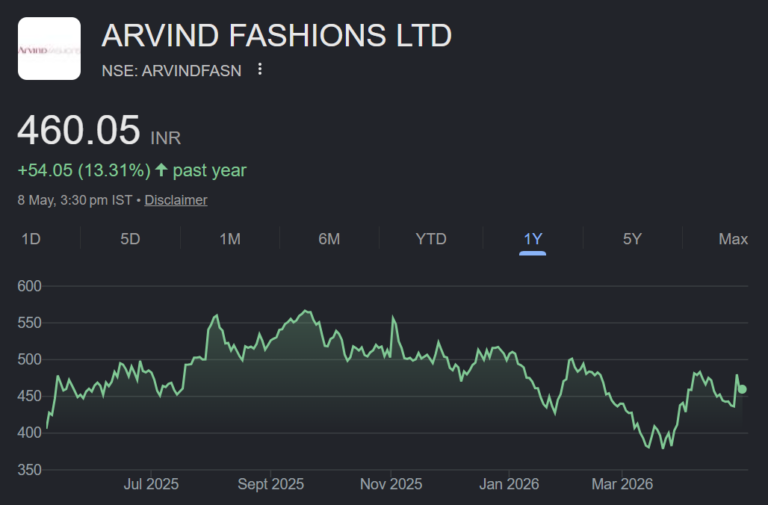
Task: Click the 500 y-axis label
Action: (x=29, y=360)
